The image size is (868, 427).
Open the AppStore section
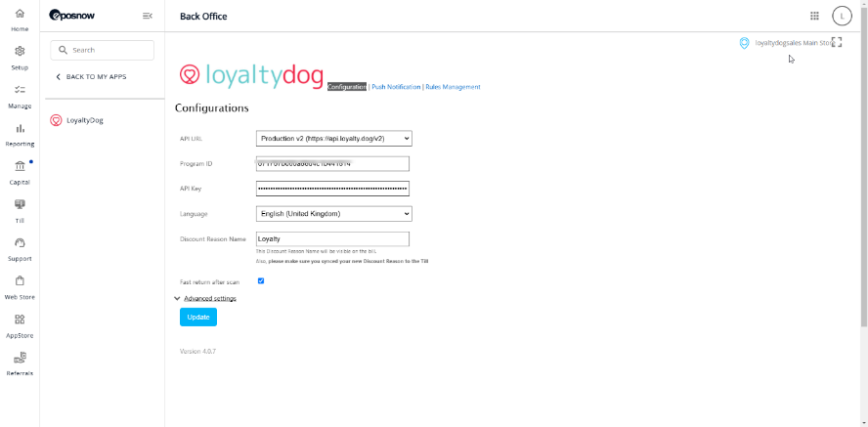(20, 326)
